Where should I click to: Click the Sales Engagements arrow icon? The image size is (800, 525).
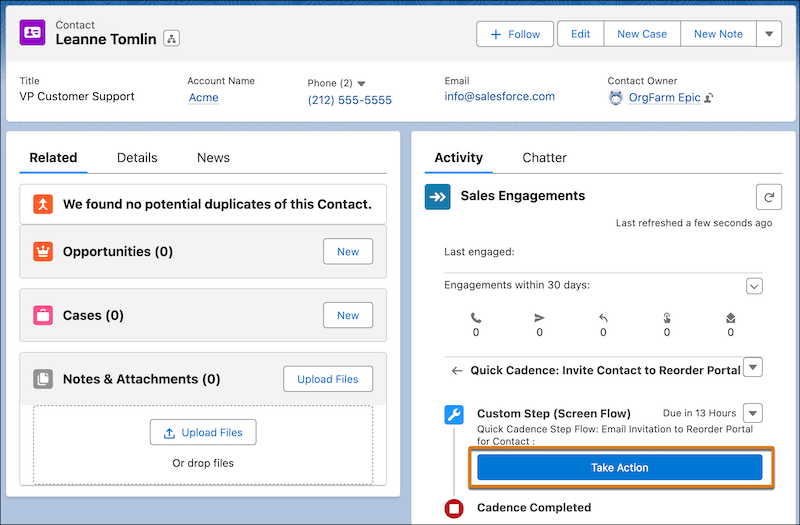pos(438,197)
